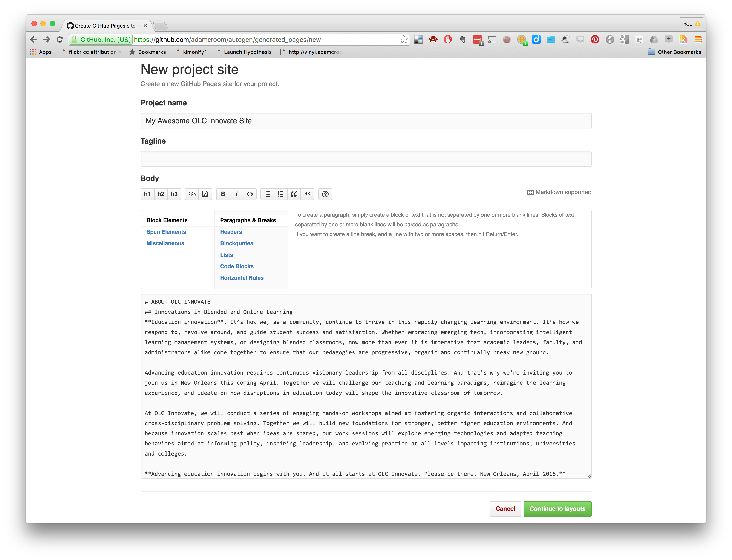Click the Google Cast extension
Viewport: 732px width, 560px height.
[x=492, y=40]
